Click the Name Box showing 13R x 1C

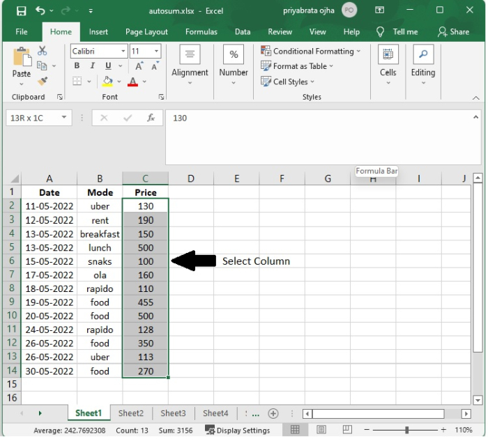(x=38, y=118)
